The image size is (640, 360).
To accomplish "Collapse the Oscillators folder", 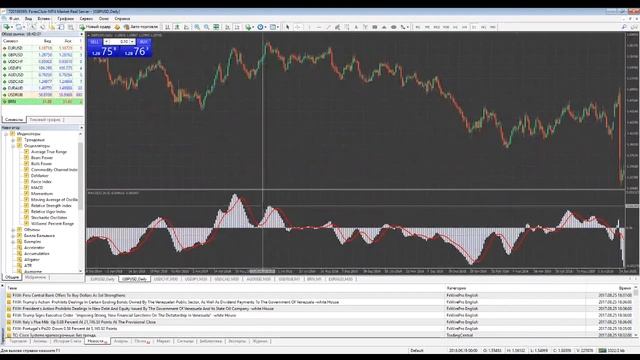I will point(13,146).
